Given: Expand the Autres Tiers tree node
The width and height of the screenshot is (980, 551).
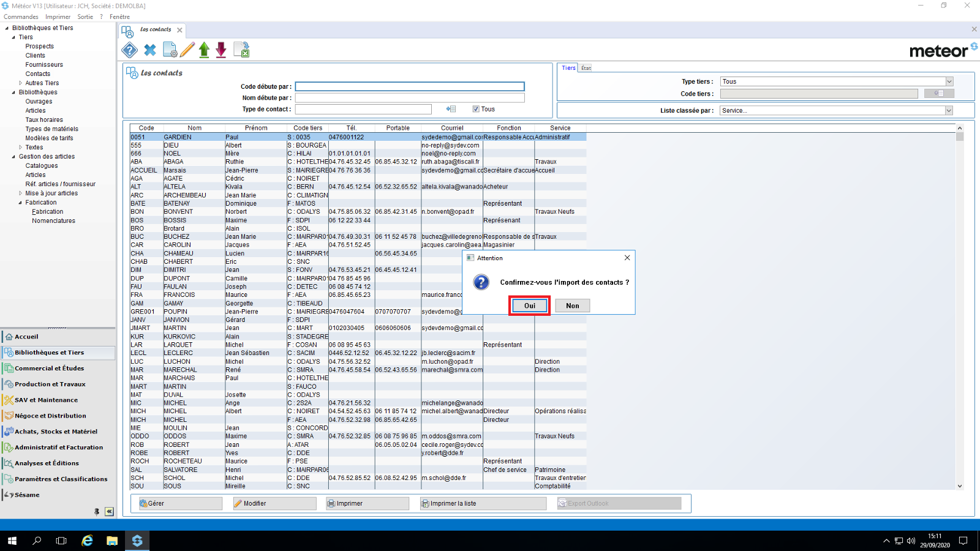Looking at the screenshot, I should coord(20,83).
